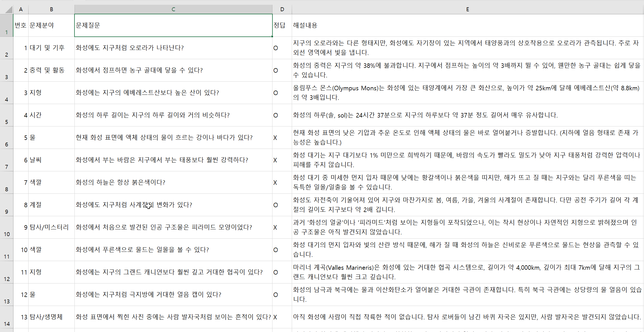Select column D header
This screenshot has width=644, height=332.
(x=282, y=9)
